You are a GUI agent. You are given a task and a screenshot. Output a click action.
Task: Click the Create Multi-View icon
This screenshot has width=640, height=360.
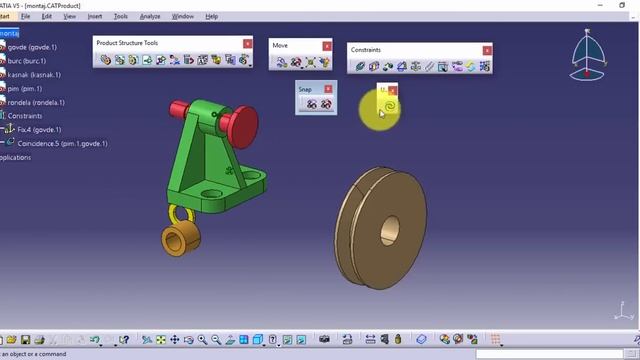coord(244,340)
